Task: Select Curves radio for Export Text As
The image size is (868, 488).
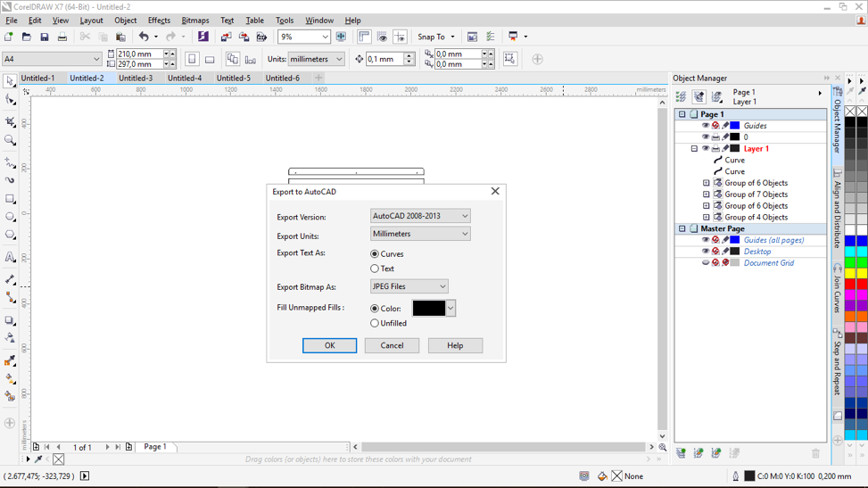Action: tap(375, 253)
